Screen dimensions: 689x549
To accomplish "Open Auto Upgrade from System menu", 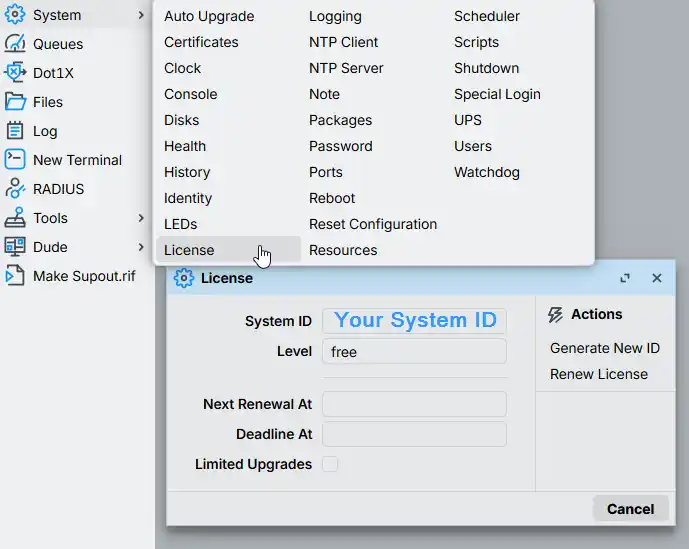I will [x=209, y=16].
